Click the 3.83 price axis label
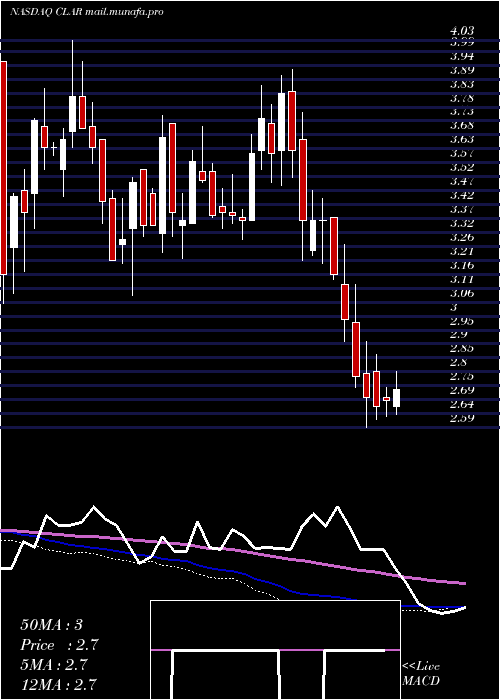This screenshot has height=700, width=500. (x=462, y=84)
